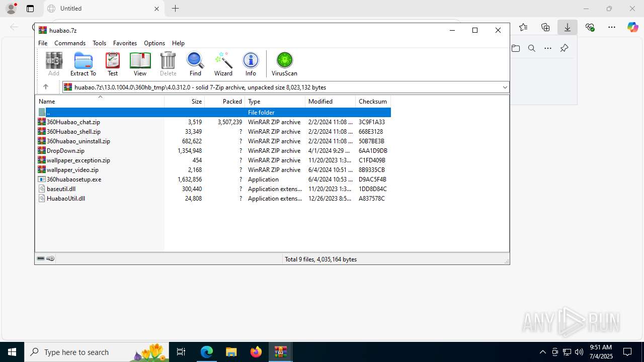Image resolution: width=644 pixels, height=362 pixels.
Task: Pin the downloads panel
Action: pos(564,48)
